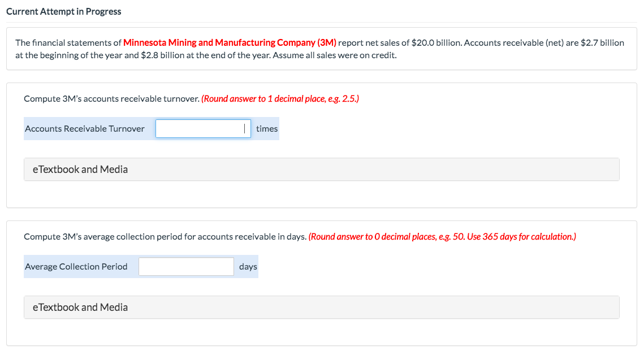Click the 'Accounts Receivable Turnover' label
This screenshot has width=644, height=351.
tap(85, 128)
